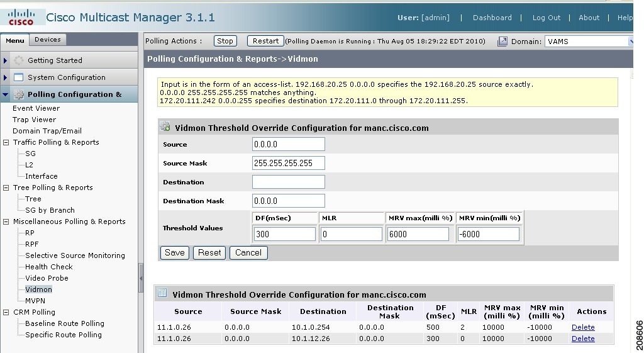Click the DF(mSec) threshold field
Screen dimensions: 644x353
point(285,234)
